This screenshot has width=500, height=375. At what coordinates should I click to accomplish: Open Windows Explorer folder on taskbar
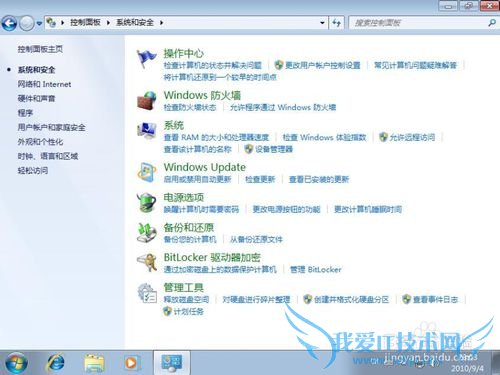click(x=94, y=363)
